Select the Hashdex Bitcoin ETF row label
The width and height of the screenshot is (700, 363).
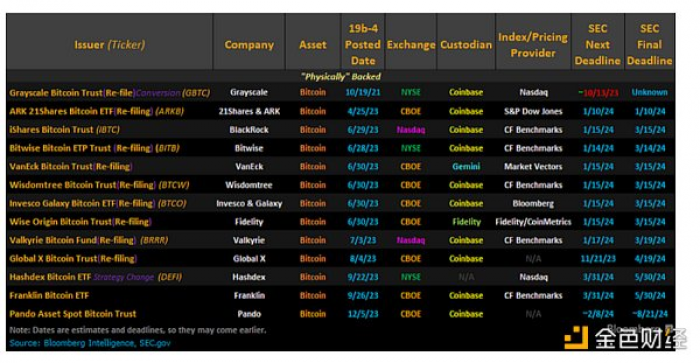[96, 277]
